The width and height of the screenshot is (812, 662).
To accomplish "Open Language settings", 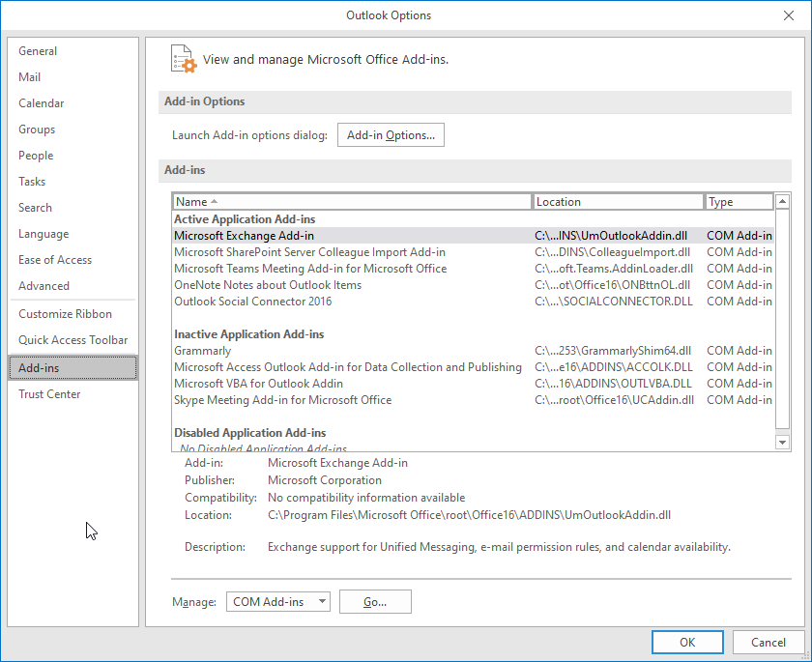I will tap(73, 234).
